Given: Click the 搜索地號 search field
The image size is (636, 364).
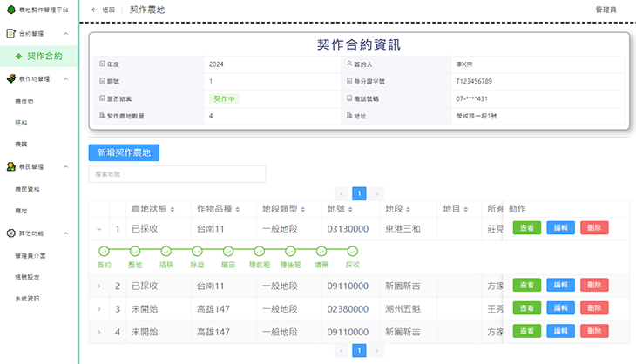Looking at the screenshot, I should coord(177,174).
